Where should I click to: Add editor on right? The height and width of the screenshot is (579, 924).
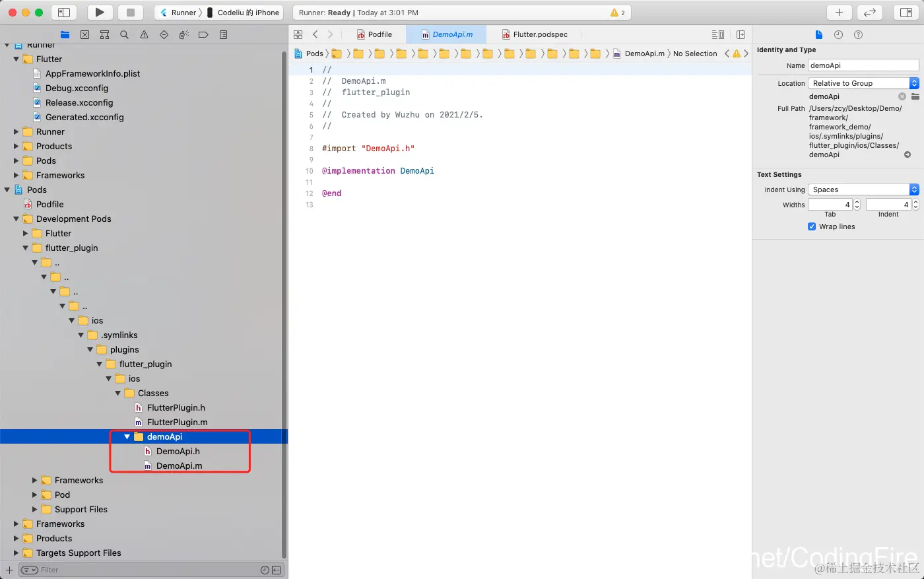(741, 34)
